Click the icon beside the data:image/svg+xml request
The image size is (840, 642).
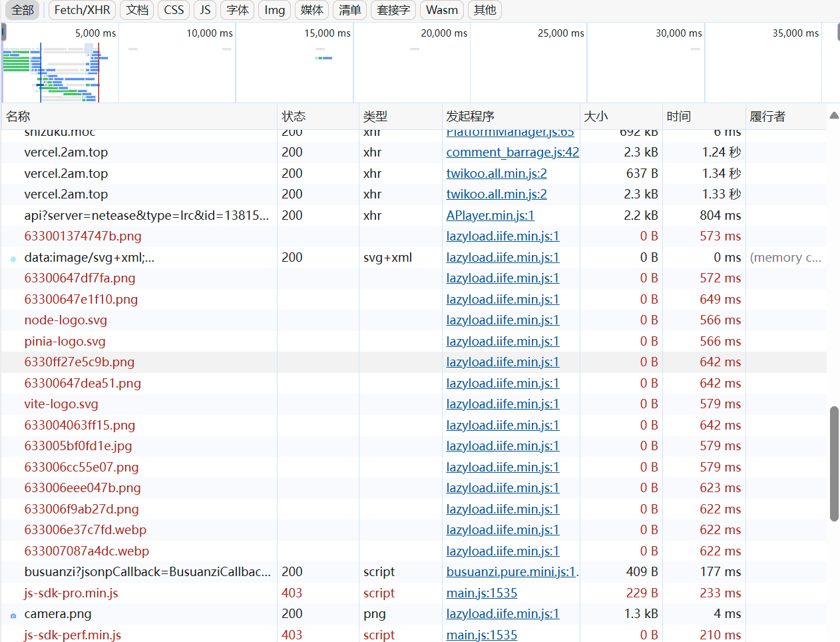pyautogui.click(x=13, y=258)
